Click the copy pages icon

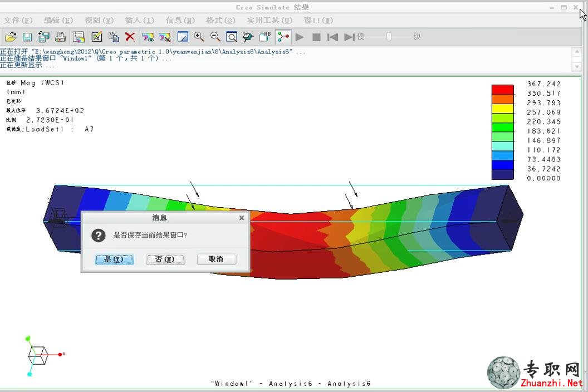tap(114, 37)
